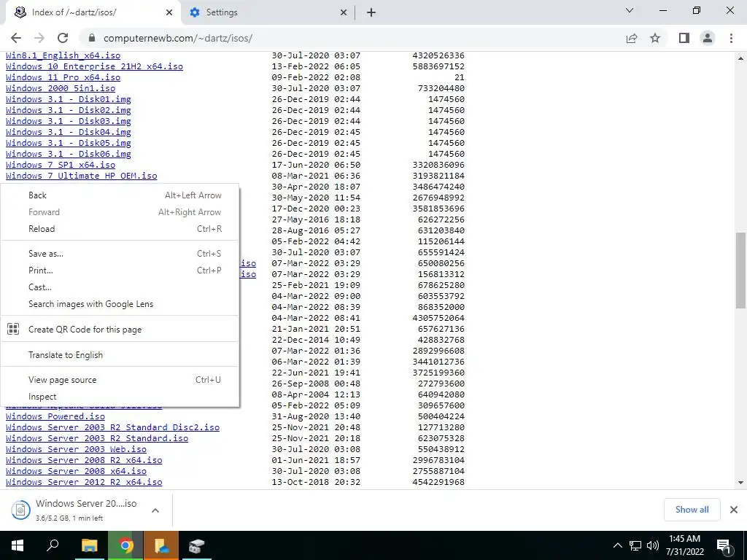This screenshot has height=560, width=747.
Task: Open Windows 7 Ultimate HP OEM.iso link
Action: (82, 176)
